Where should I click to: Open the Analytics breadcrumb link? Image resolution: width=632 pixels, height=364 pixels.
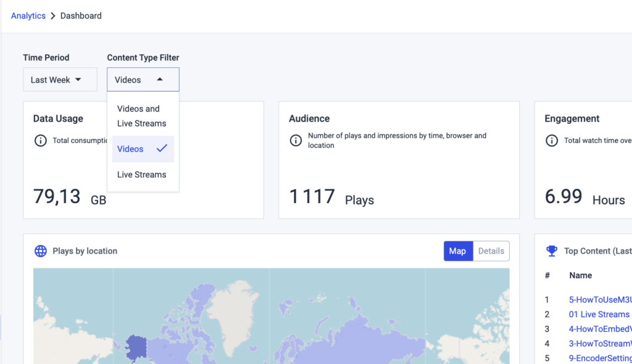pyautogui.click(x=28, y=15)
